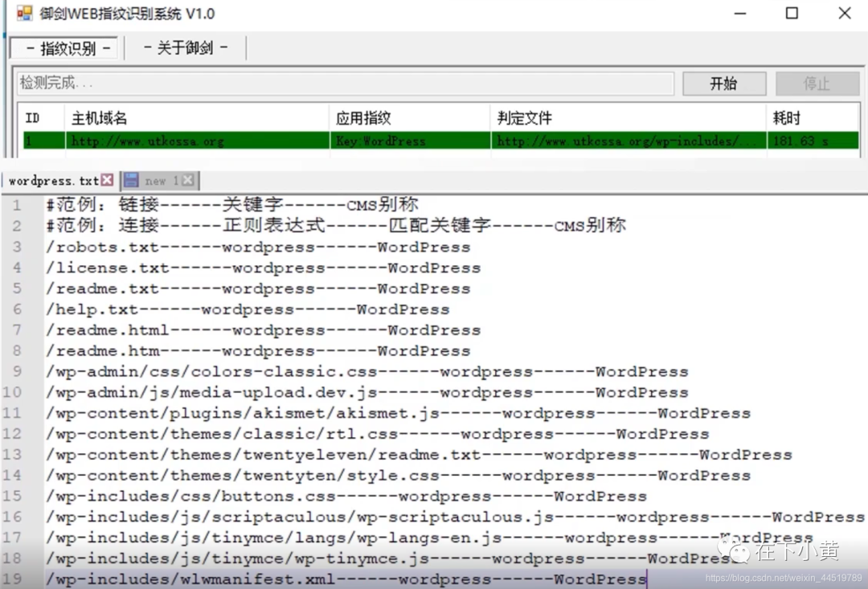Select the 181.63 s time cell
This screenshot has height=589, width=868.
tap(813, 141)
